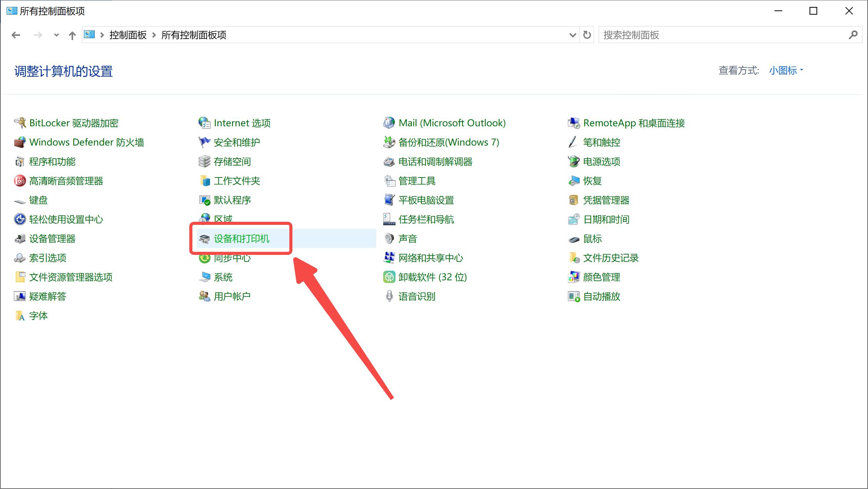Image resolution: width=868 pixels, height=489 pixels.
Task: Open the 设备和打印机 link
Action: (241, 239)
